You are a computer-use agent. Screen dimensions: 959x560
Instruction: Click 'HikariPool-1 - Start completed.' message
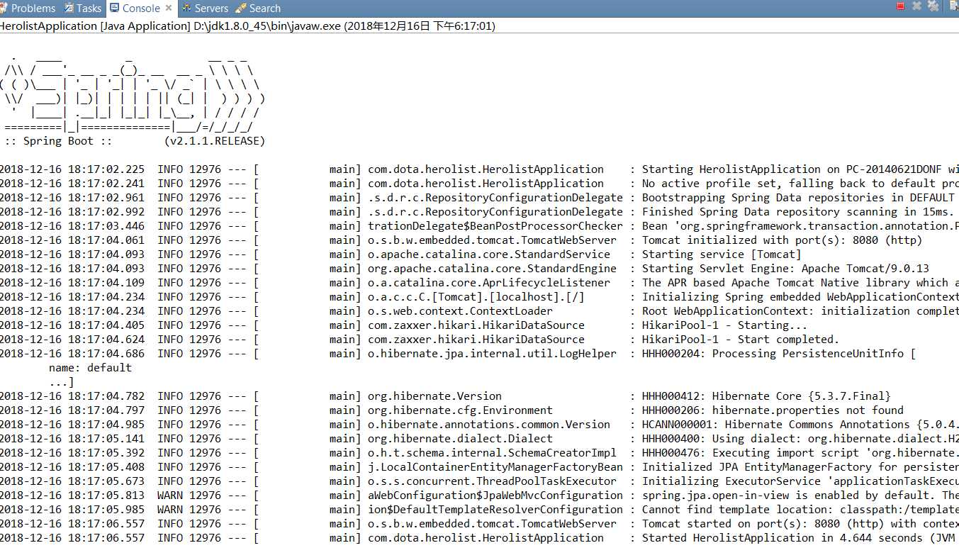click(741, 340)
